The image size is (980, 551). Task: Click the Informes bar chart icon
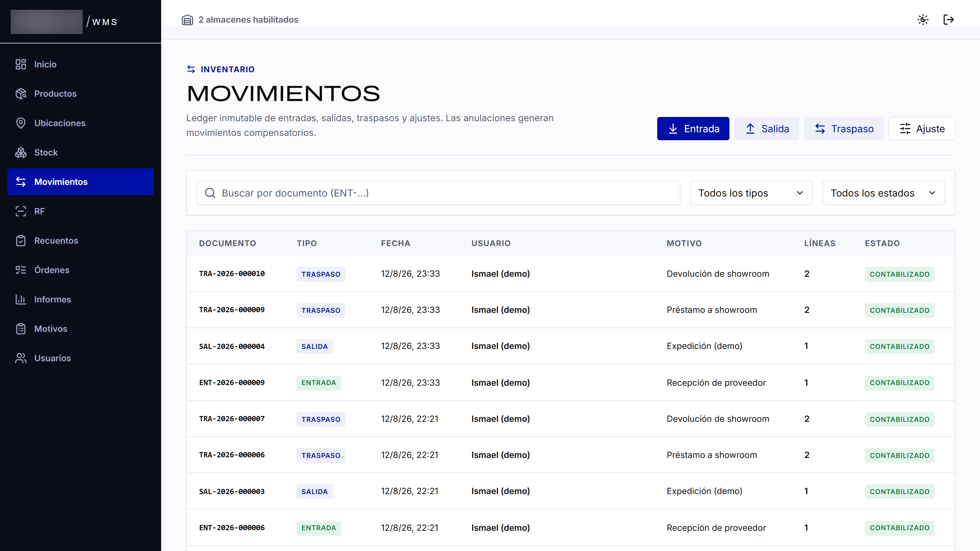pos(21,299)
